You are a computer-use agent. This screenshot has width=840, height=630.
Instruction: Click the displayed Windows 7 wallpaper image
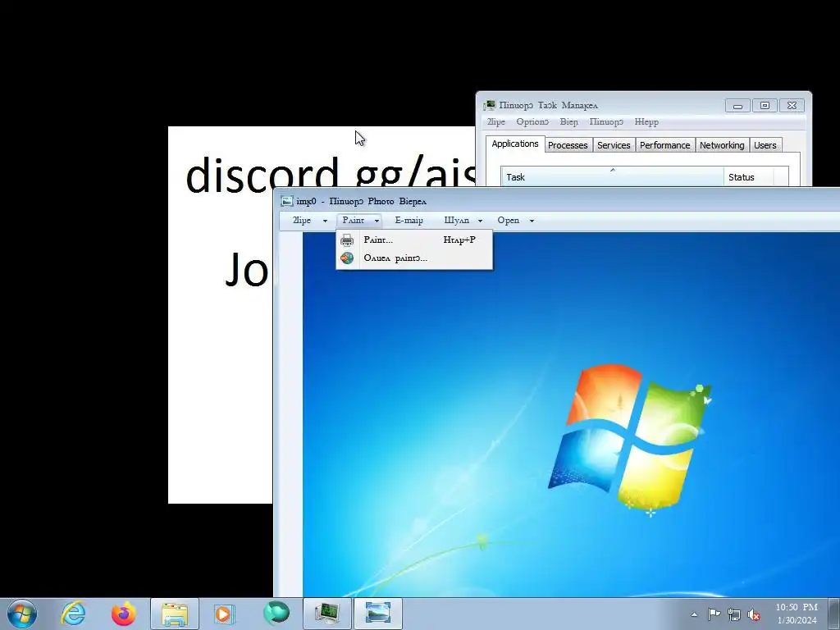571,414
